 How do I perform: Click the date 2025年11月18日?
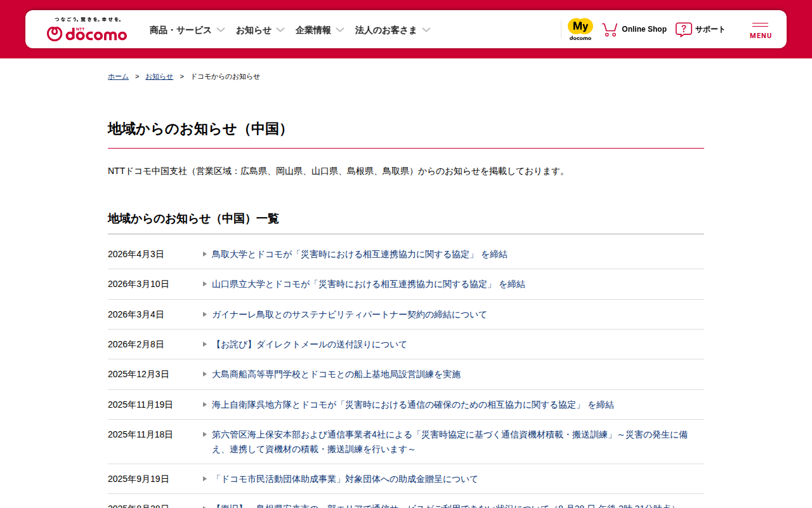(140, 434)
